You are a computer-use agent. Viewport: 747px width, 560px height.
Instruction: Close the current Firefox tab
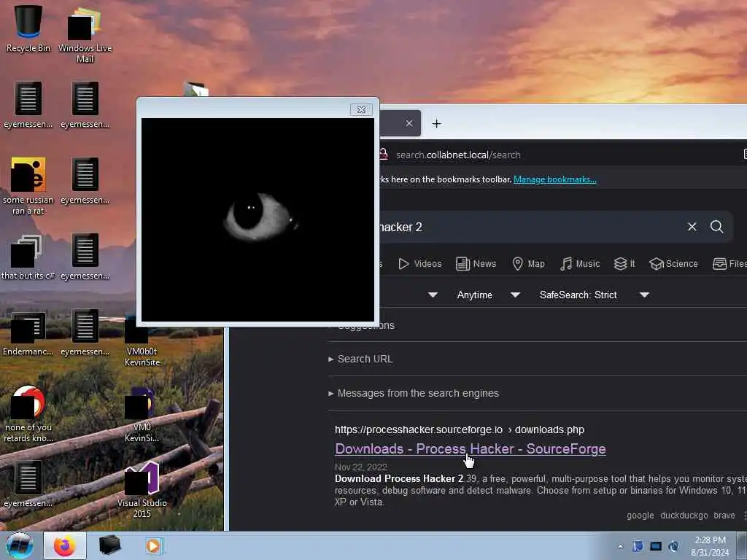[409, 123]
